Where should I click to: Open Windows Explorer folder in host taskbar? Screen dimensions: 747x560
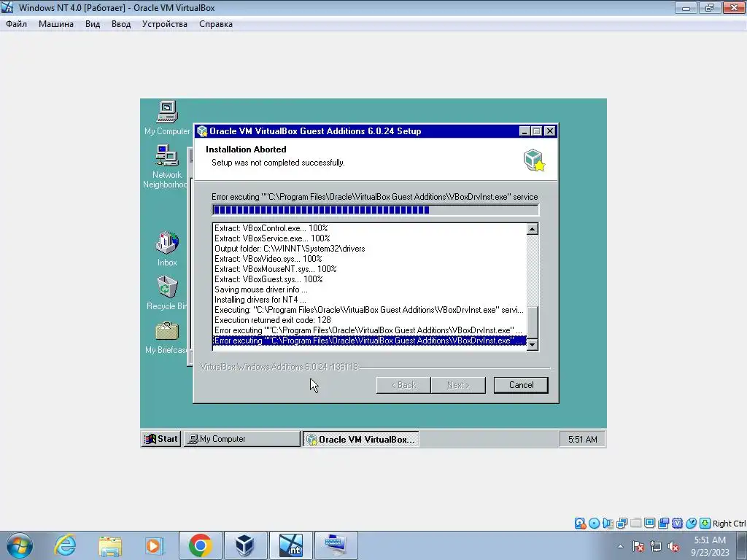point(110,545)
